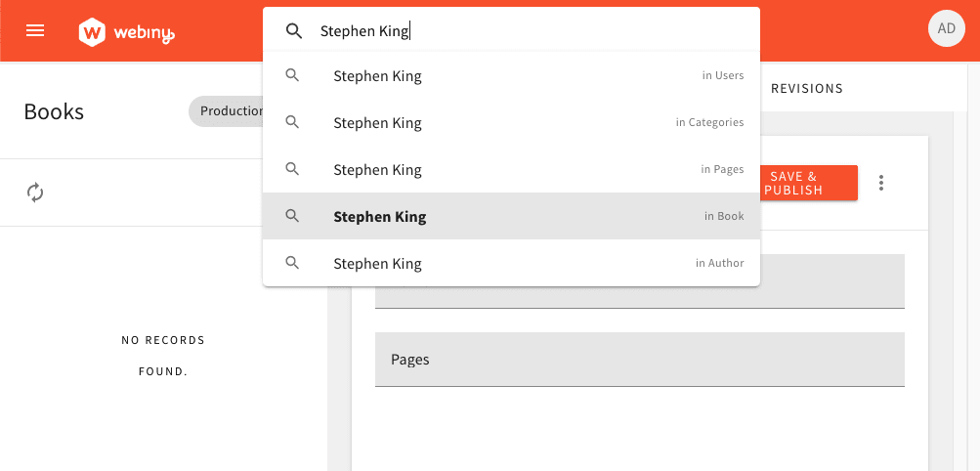Select Stephen King in Users suggestion
Image resolution: width=980 pixels, height=471 pixels.
tap(377, 76)
